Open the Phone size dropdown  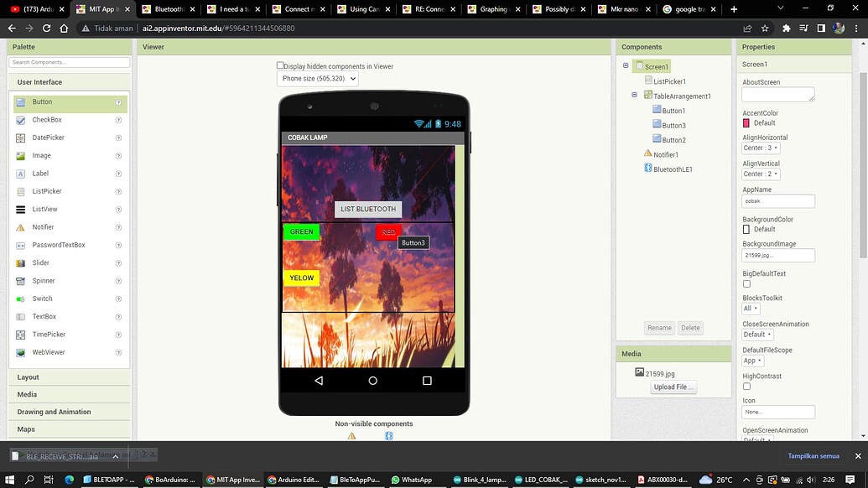coord(317,79)
